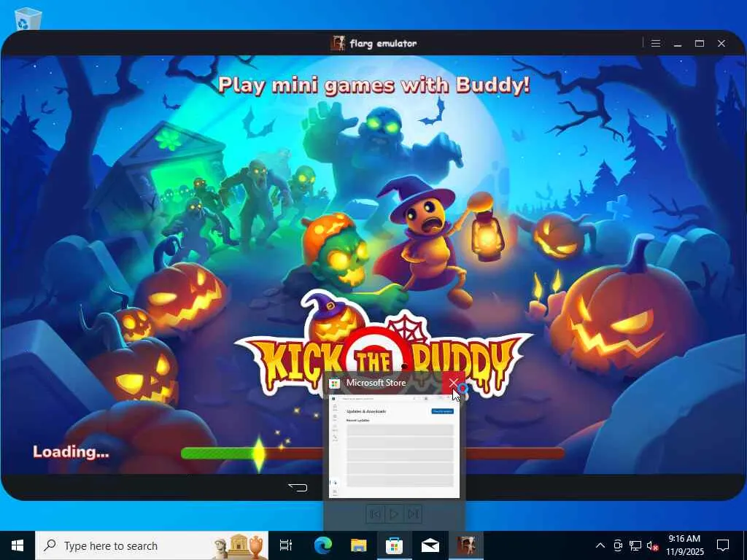Click the flarg emulator title bar icon
747x560 pixels.
[x=338, y=43]
